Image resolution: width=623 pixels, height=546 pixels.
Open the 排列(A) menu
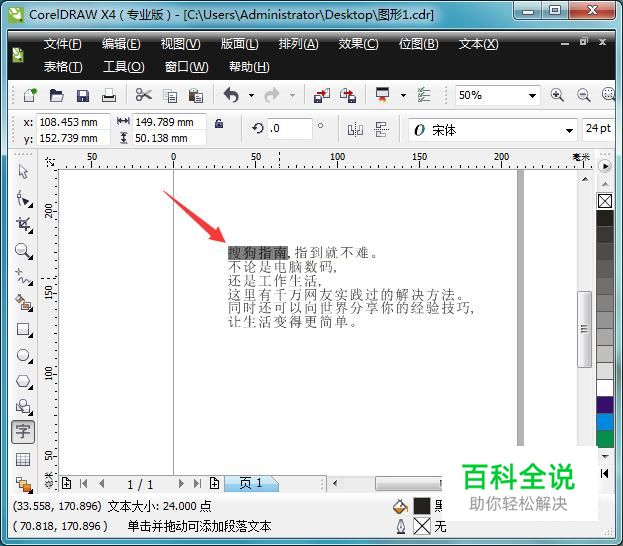click(298, 44)
